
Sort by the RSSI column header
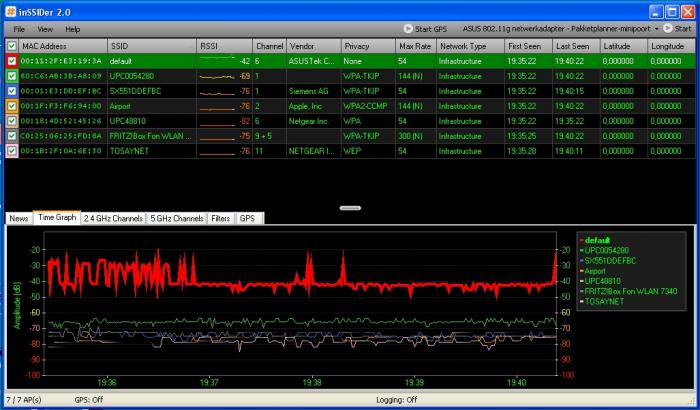pyautogui.click(x=224, y=46)
